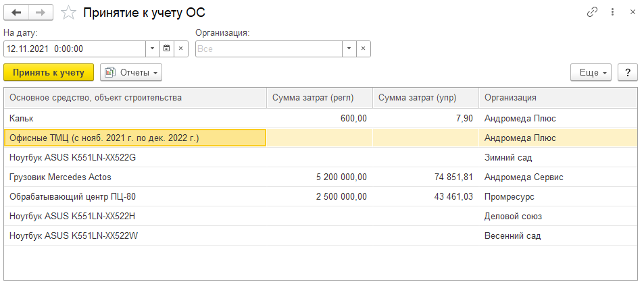Open the Еще menu
The height and width of the screenshot is (284, 644).
591,72
